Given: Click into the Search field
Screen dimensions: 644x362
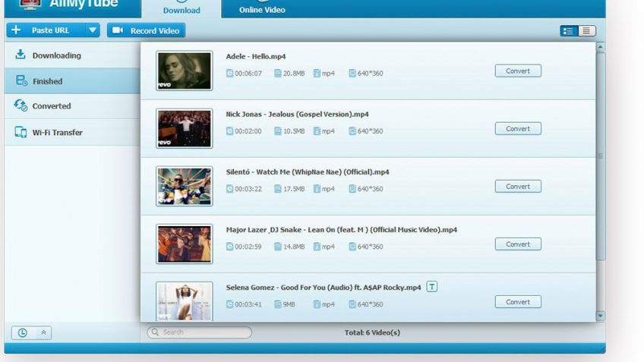Looking at the screenshot, I should [x=200, y=332].
